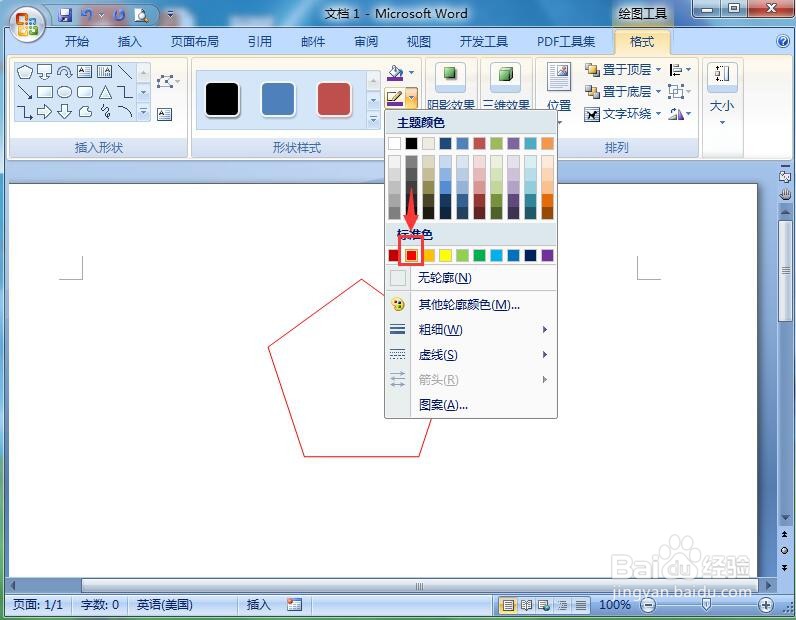Image resolution: width=796 pixels, height=620 pixels.
Task: Open the 3-D effects button
Action: 505,86
